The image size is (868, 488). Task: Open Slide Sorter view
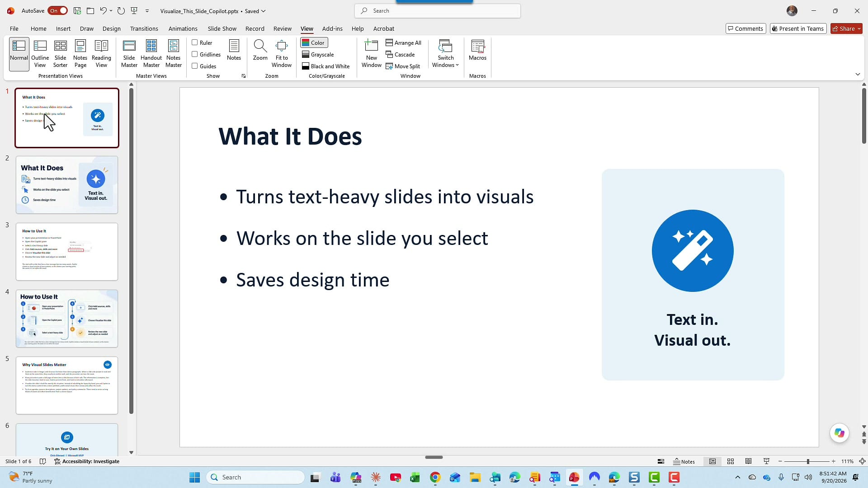(x=60, y=54)
